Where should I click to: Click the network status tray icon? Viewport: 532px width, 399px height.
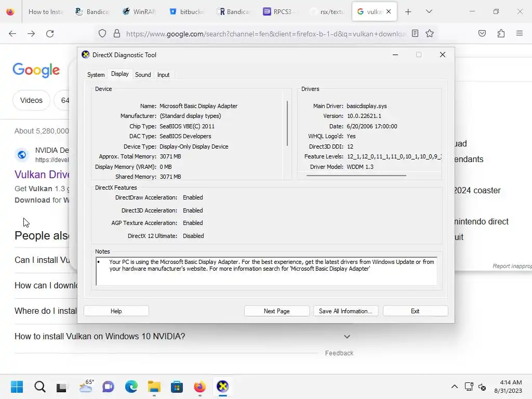tap(469, 387)
